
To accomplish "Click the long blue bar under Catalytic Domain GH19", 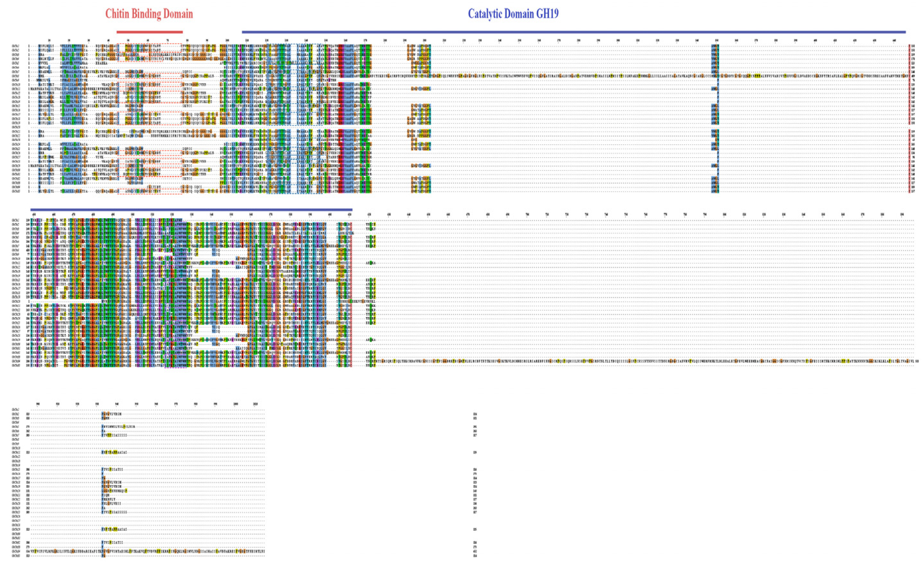I will pyautogui.click(x=573, y=32).
